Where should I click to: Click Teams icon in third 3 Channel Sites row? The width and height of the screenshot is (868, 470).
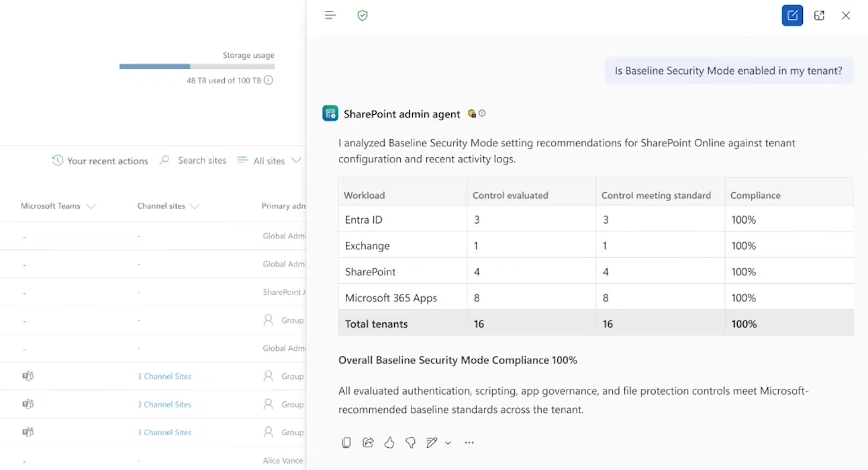(28, 432)
